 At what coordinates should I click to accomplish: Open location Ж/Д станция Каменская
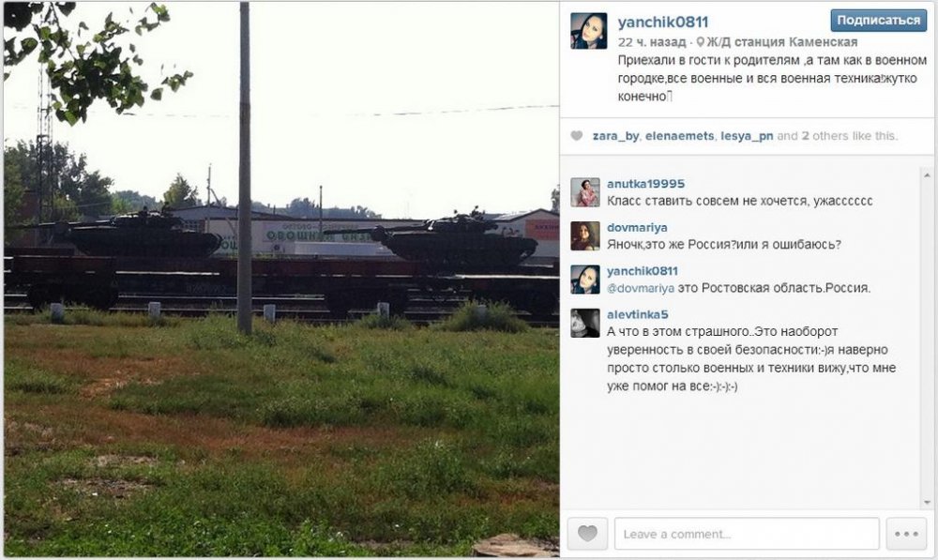point(782,42)
